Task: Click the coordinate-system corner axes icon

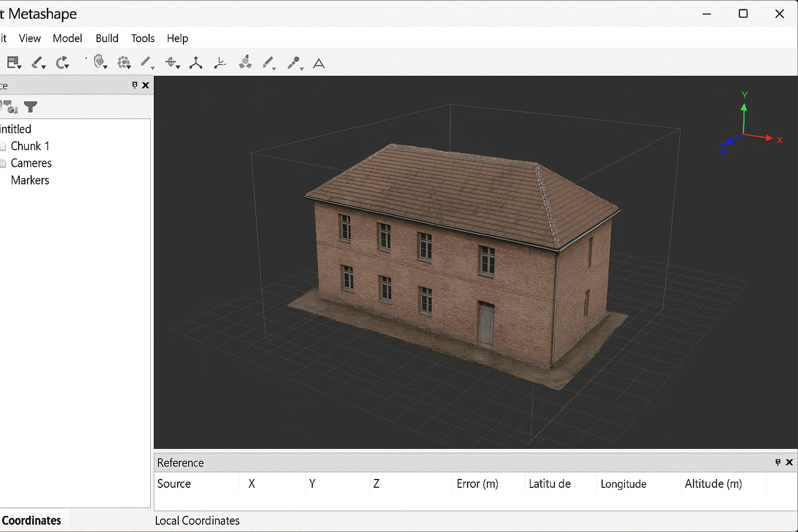Action: (x=220, y=63)
